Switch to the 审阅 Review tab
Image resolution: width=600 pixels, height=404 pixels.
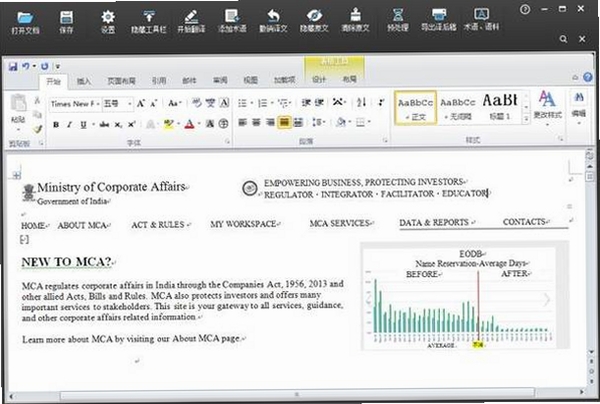[220, 80]
